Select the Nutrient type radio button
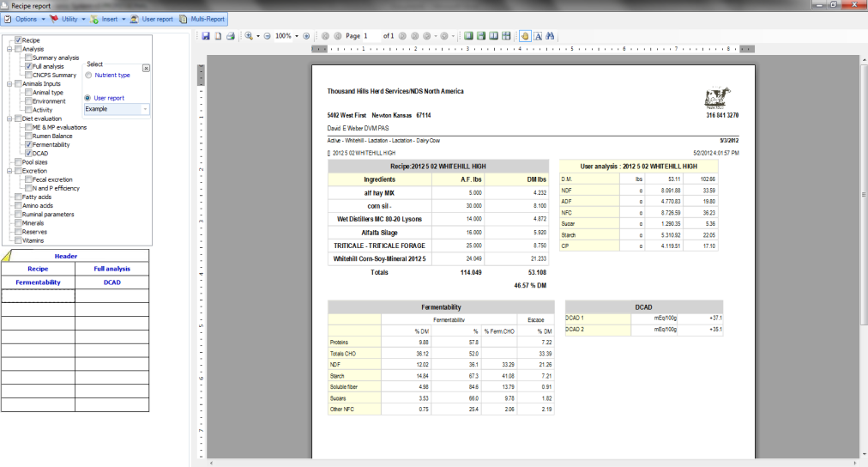This screenshot has width=868, height=467. [x=88, y=76]
